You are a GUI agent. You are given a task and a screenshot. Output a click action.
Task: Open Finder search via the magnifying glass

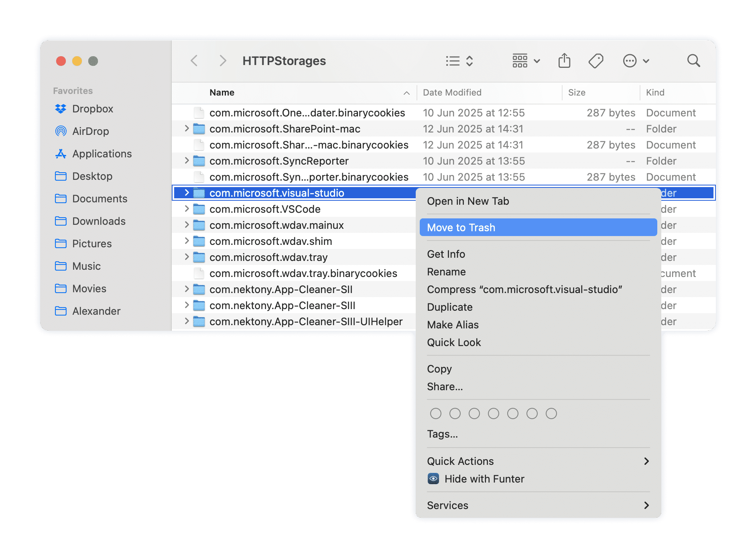pyautogui.click(x=693, y=61)
